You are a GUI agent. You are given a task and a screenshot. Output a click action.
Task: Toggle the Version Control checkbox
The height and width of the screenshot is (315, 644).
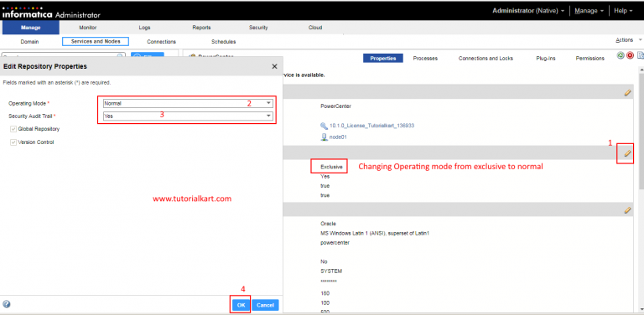point(13,142)
